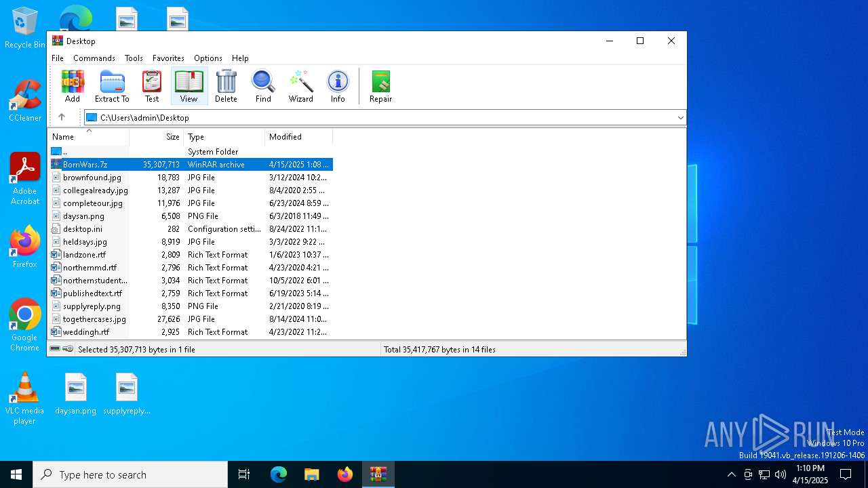The width and height of the screenshot is (868, 488).
Task: Launch the Wizard toolbar icon
Action: 301,86
